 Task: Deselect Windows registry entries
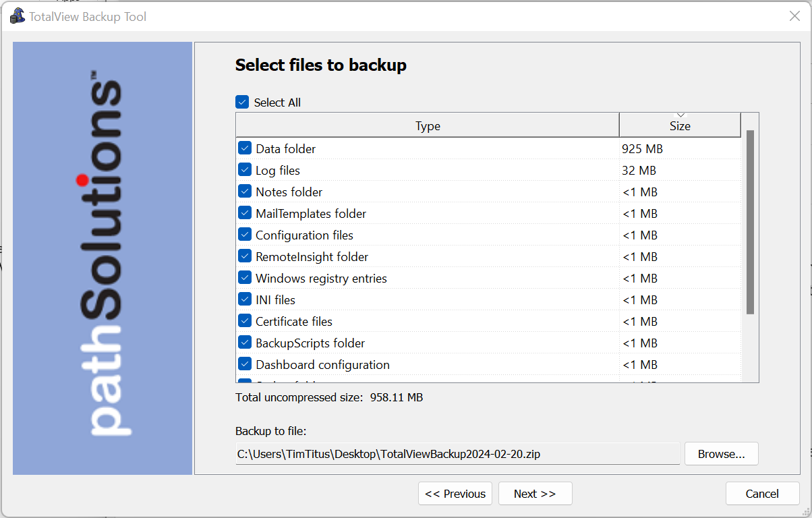(x=245, y=278)
